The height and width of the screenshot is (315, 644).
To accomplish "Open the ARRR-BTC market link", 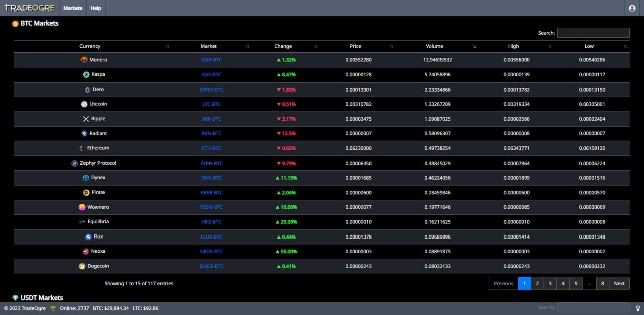I will (211, 193).
